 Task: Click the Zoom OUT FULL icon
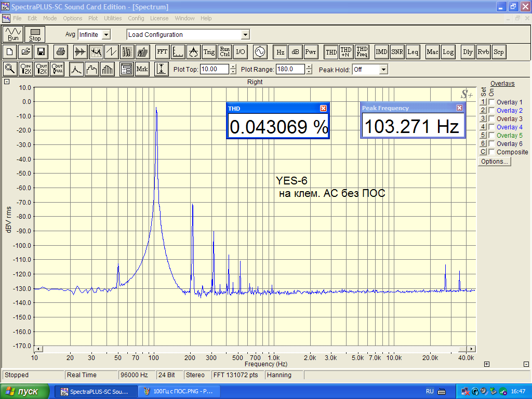pyautogui.click(x=57, y=69)
